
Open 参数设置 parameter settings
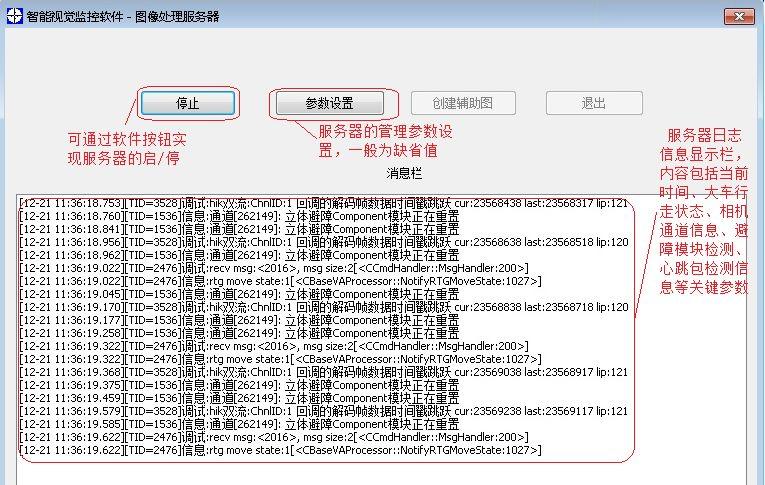[x=330, y=103]
